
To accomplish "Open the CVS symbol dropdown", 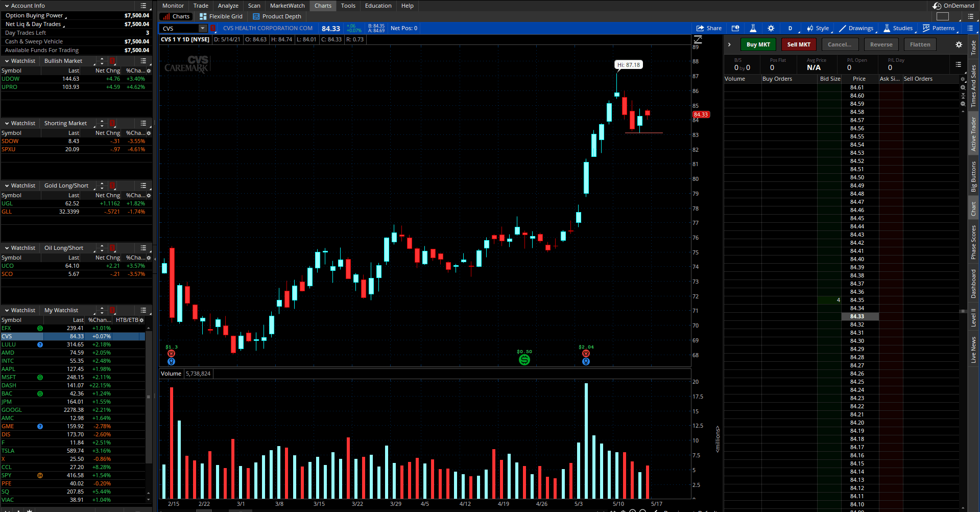I will 203,28.
